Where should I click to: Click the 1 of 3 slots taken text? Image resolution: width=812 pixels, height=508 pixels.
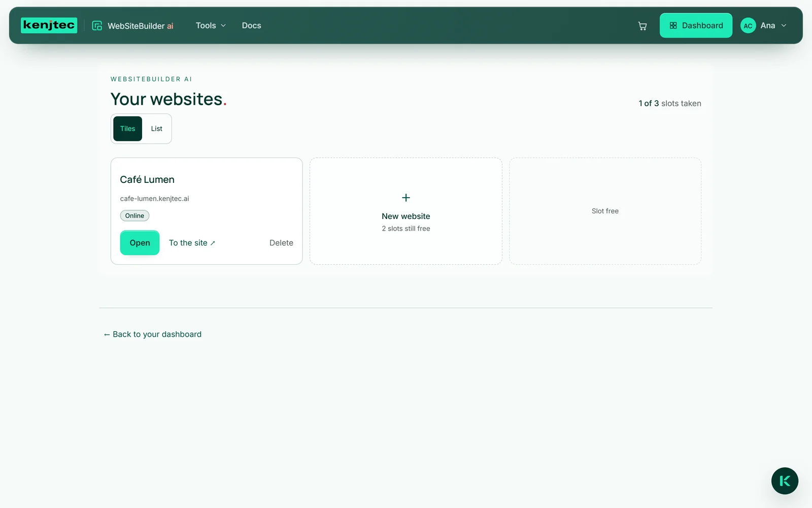click(670, 103)
